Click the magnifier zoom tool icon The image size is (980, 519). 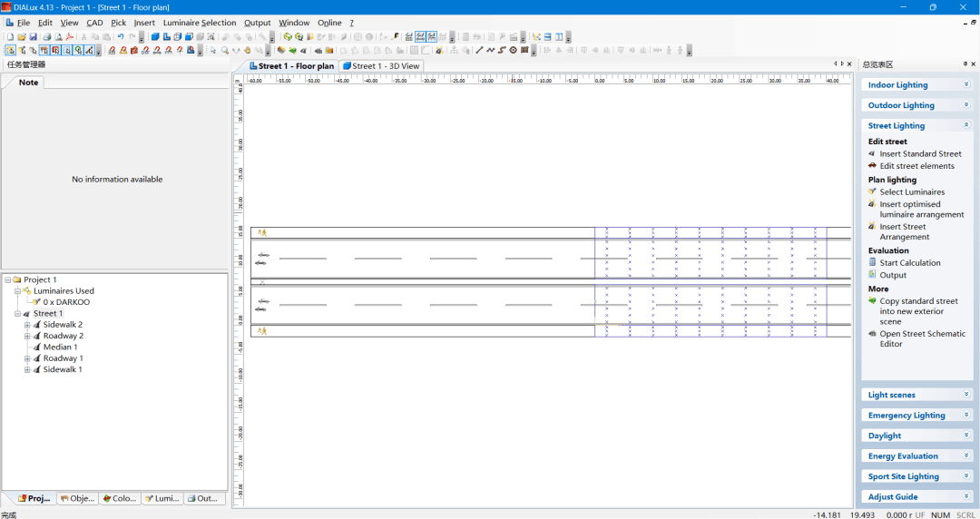[224, 50]
